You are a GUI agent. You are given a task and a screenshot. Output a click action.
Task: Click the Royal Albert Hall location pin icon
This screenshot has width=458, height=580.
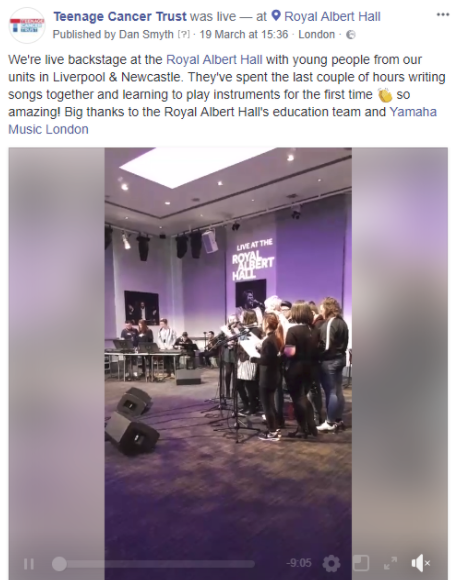[x=276, y=16]
